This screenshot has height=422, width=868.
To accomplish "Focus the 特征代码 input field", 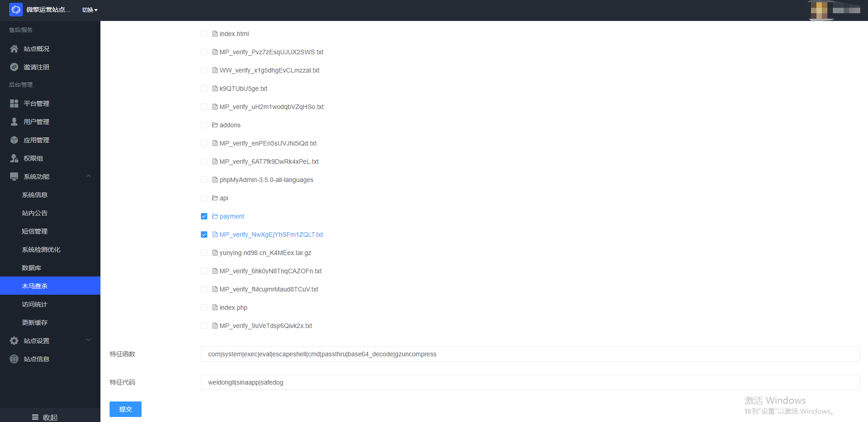I will pyautogui.click(x=530, y=382).
